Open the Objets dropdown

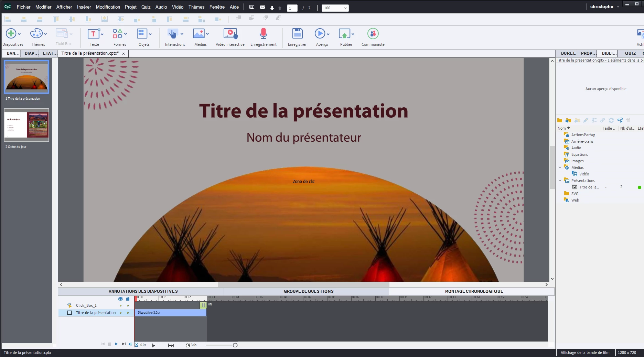tap(150, 34)
